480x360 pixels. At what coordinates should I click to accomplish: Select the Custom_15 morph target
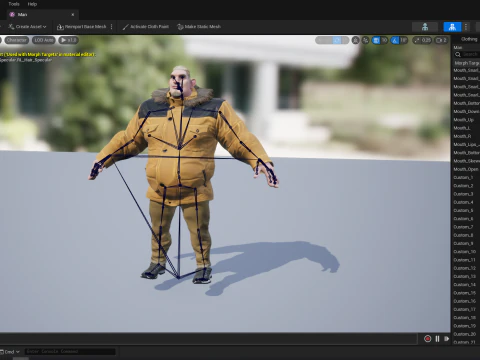466,293
